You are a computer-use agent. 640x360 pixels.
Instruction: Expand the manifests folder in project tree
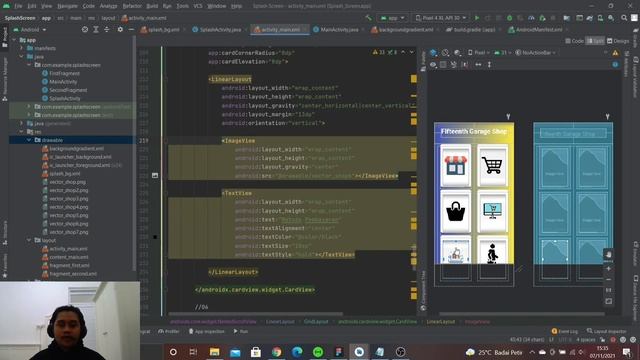coord(22,48)
